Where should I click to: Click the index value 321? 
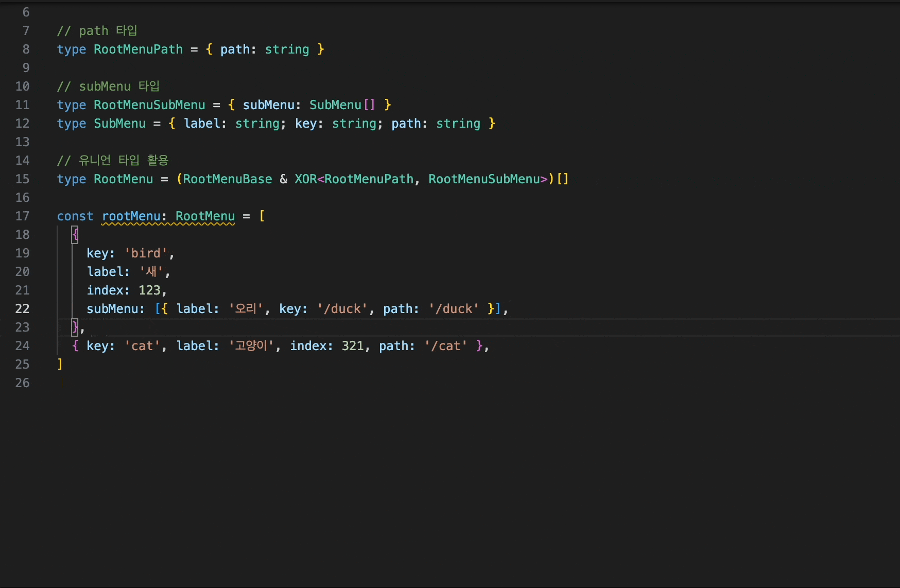353,346
